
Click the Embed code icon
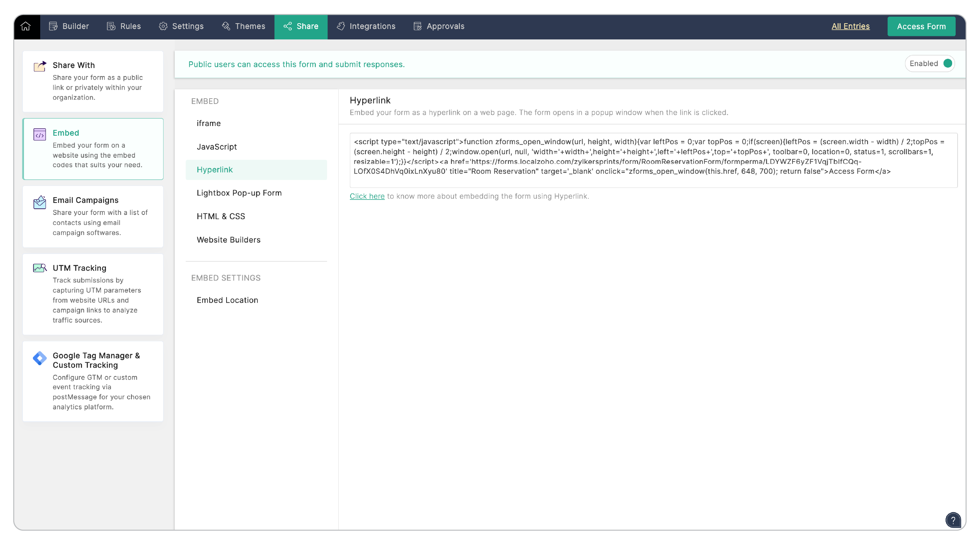pos(40,135)
